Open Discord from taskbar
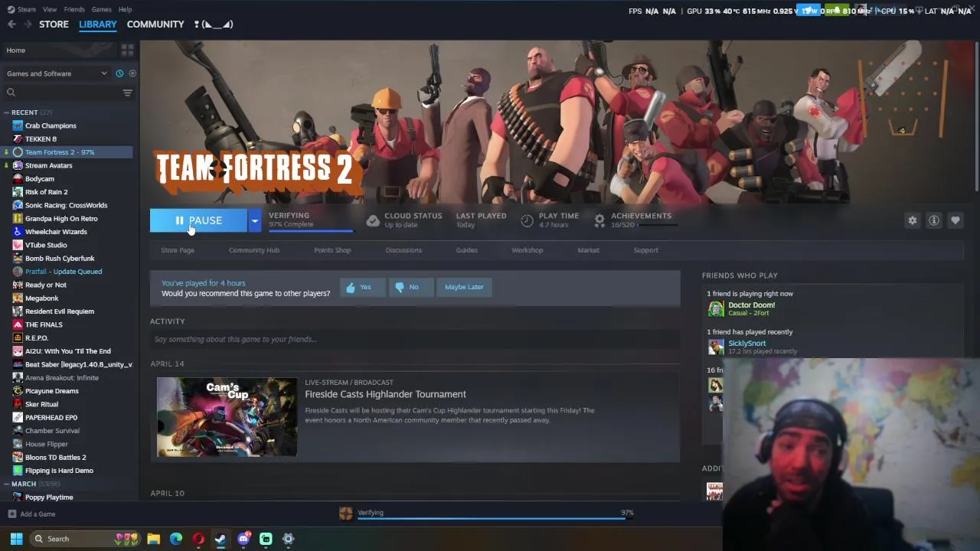The height and width of the screenshot is (551, 980). [x=243, y=539]
